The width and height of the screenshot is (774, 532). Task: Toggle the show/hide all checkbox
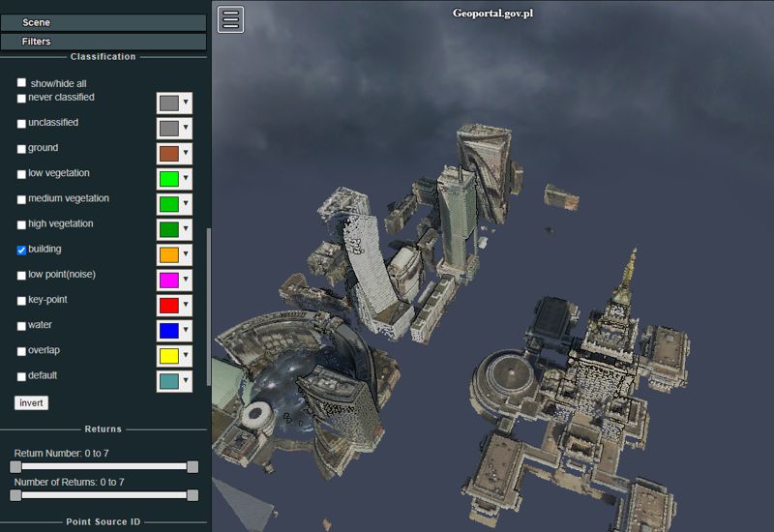(21, 82)
